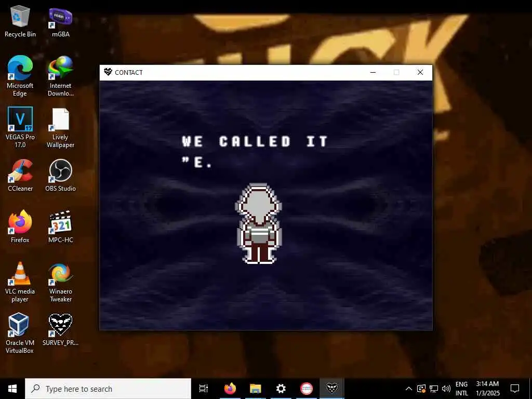This screenshot has height=399, width=532.
Task: Click the MPC-HC media player icon
Action: coord(61,227)
